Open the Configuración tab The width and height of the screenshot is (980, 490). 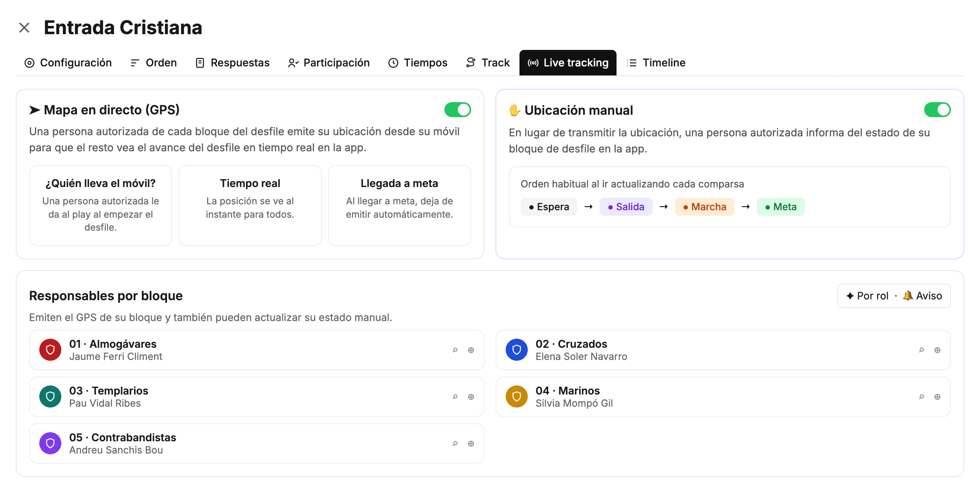pos(68,63)
